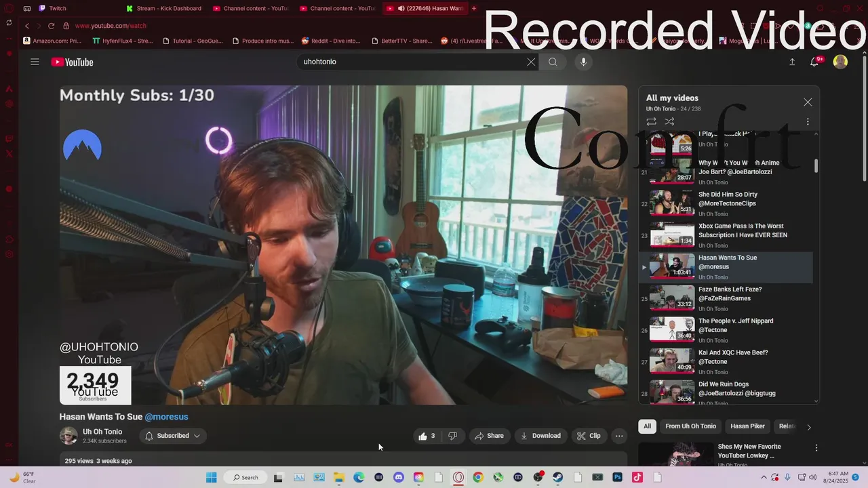Select the Hasan Piker chip
Image resolution: width=868 pixels, height=488 pixels.
747,426
